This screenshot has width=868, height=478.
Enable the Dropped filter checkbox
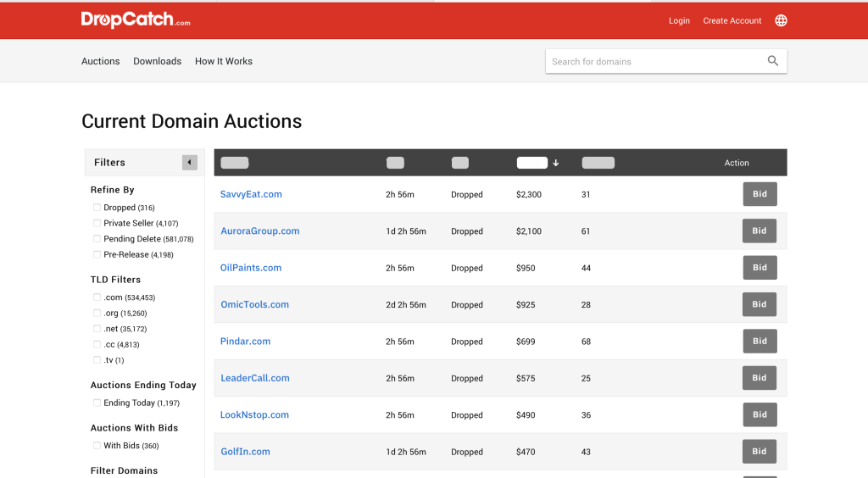(97, 208)
